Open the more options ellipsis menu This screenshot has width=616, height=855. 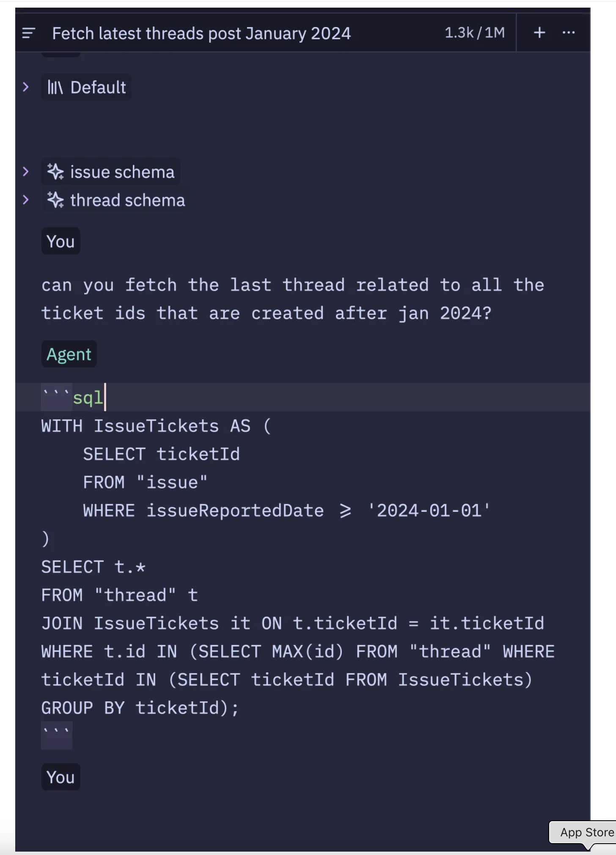[x=569, y=33]
